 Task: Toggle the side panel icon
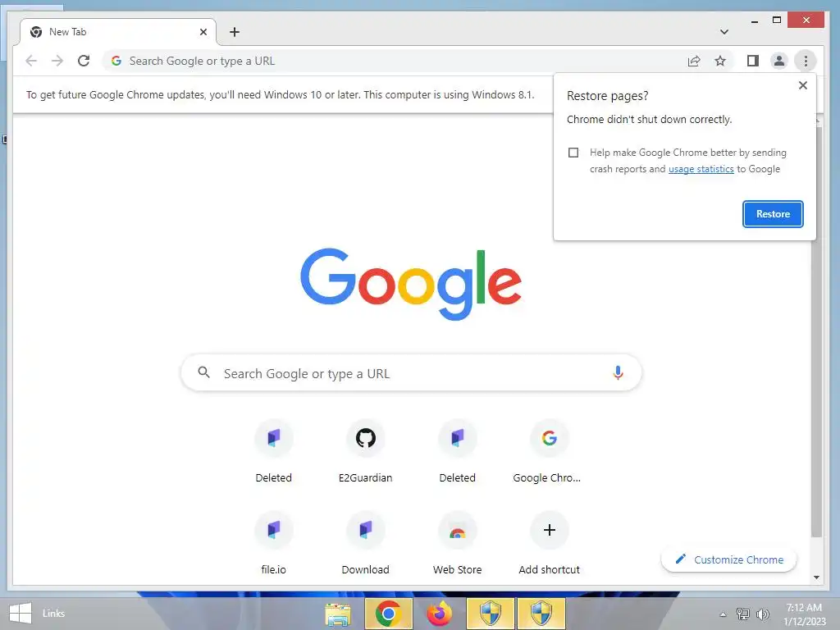point(753,61)
